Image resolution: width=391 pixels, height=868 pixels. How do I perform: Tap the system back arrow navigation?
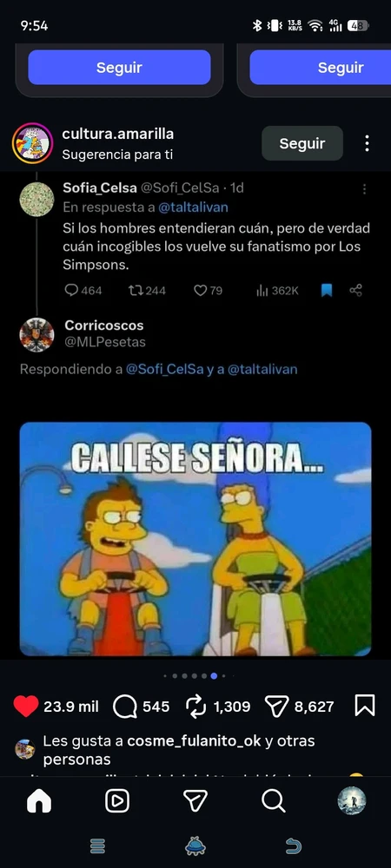[x=293, y=845]
